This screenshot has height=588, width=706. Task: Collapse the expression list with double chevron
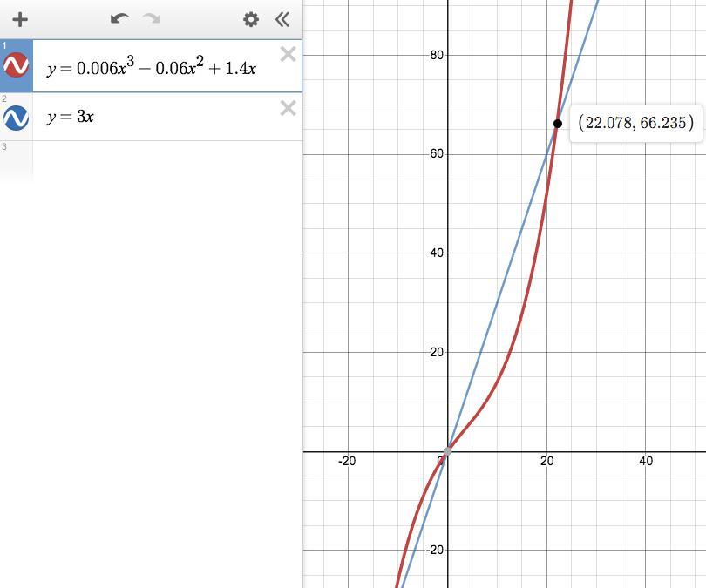pos(282,19)
